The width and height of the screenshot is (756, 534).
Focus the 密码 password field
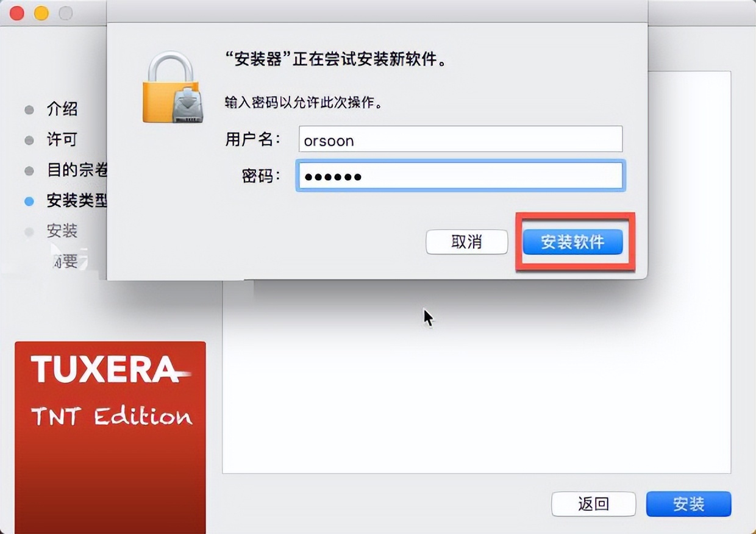pos(460,176)
